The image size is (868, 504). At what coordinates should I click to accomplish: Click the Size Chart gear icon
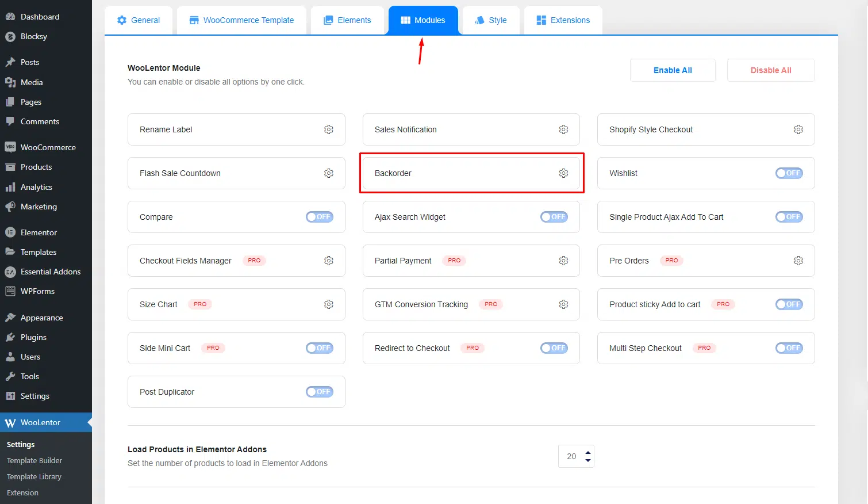[329, 304]
